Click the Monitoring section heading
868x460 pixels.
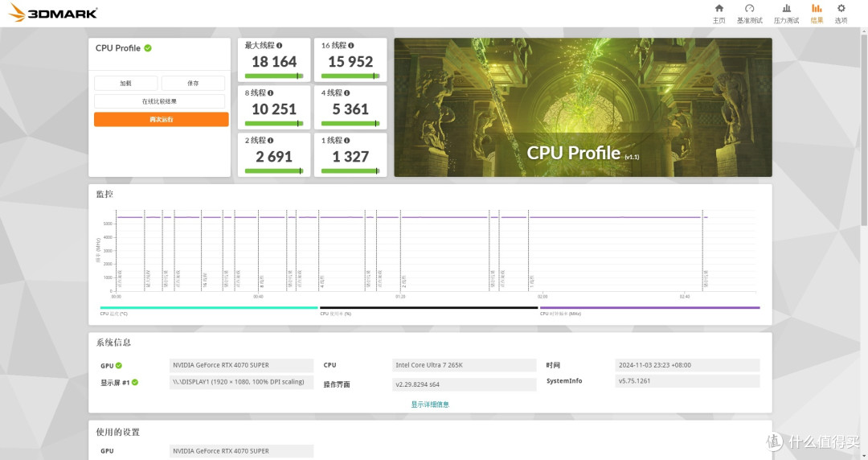pos(104,194)
